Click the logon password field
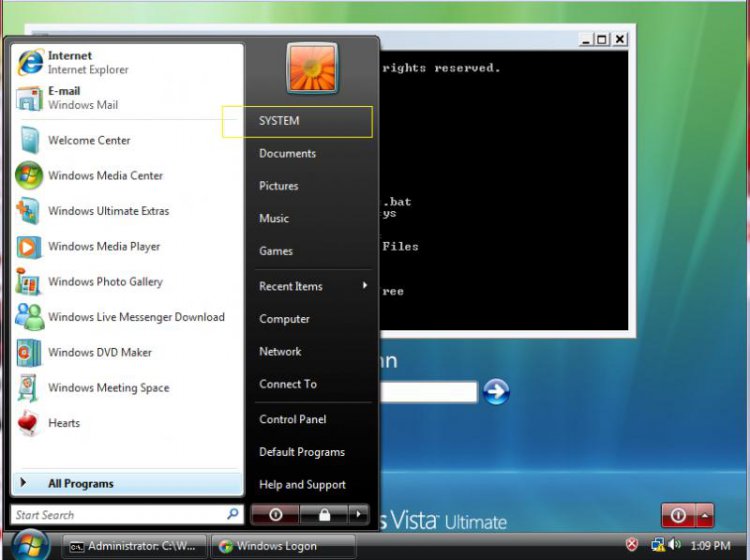 tap(429, 392)
